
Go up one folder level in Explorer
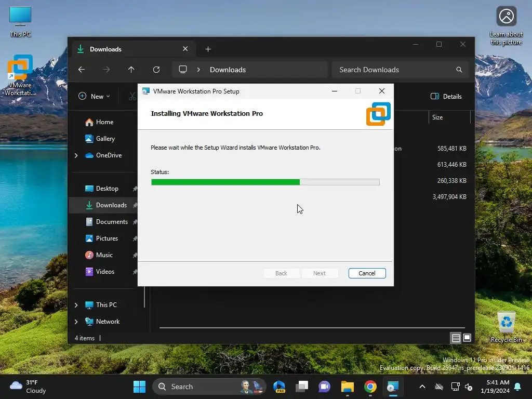(131, 70)
